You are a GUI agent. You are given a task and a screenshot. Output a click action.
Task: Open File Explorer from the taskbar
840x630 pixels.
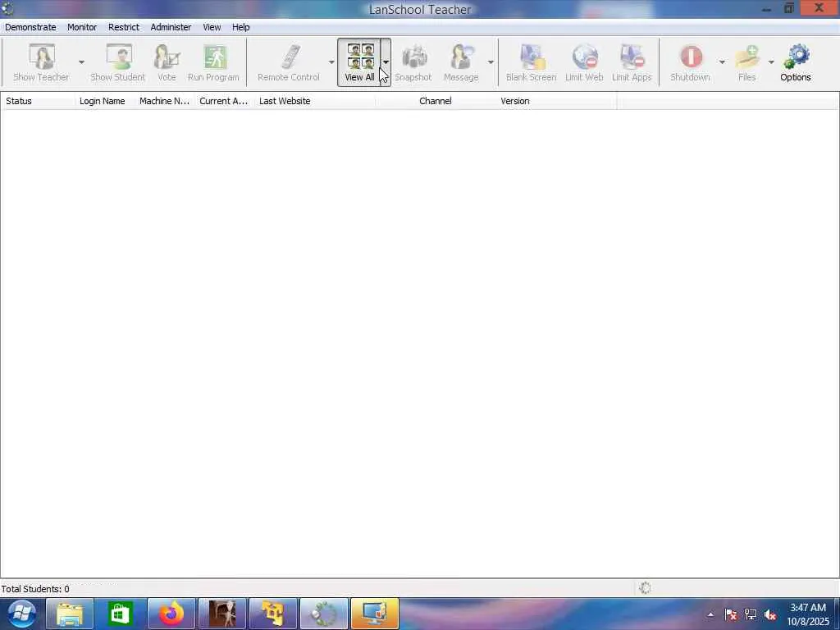coord(71,614)
